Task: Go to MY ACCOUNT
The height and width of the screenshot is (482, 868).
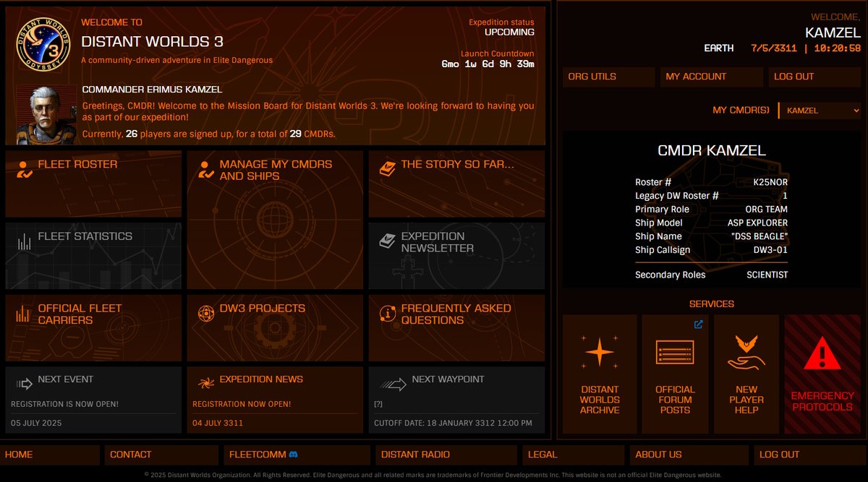Action: 712,77
